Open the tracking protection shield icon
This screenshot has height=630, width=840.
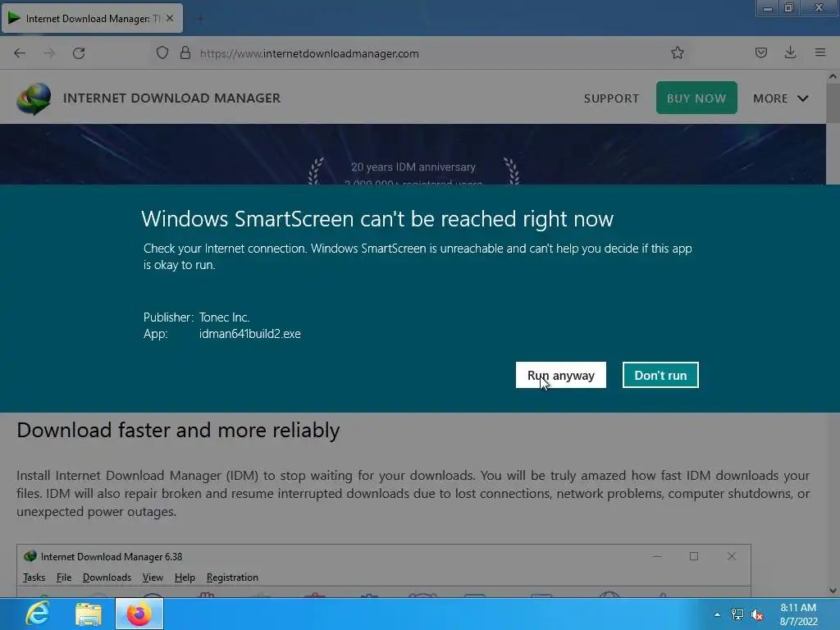coord(162,52)
